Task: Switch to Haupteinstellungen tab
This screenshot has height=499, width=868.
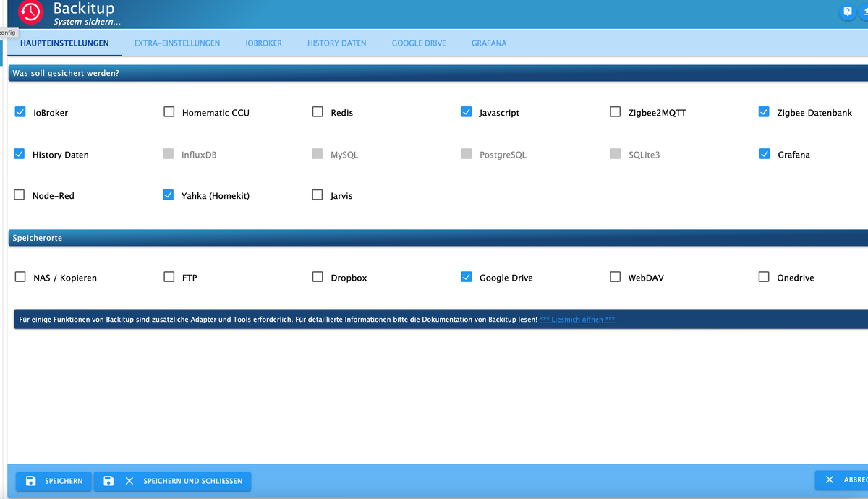Action: 64,43
